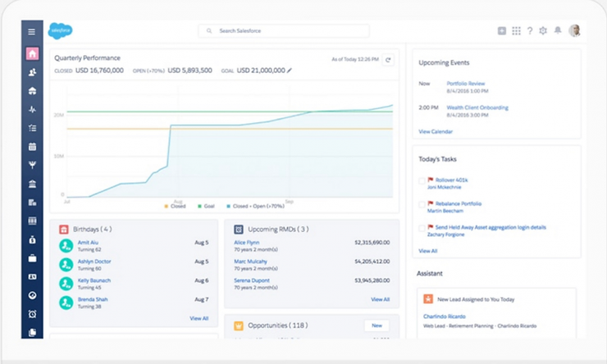The height and width of the screenshot is (364, 607).
Task: Open the bank building icon in sidebar
Action: (32, 184)
